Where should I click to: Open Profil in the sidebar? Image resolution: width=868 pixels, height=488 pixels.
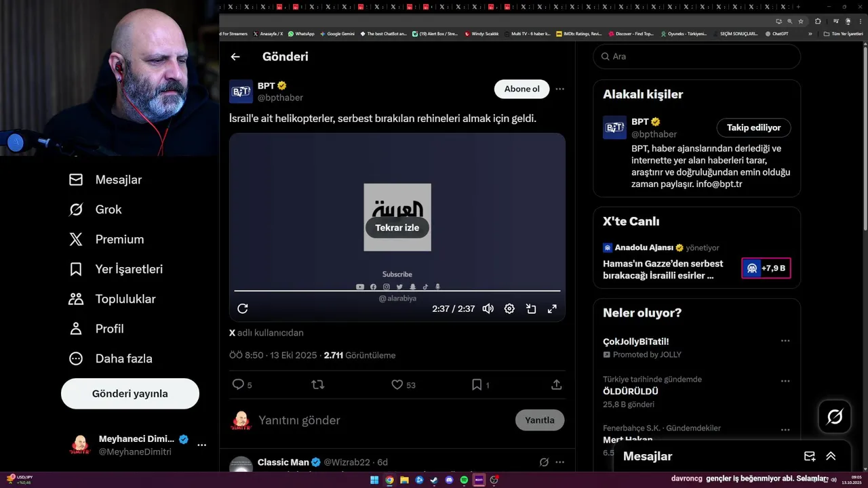pyautogui.click(x=96, y=329)
